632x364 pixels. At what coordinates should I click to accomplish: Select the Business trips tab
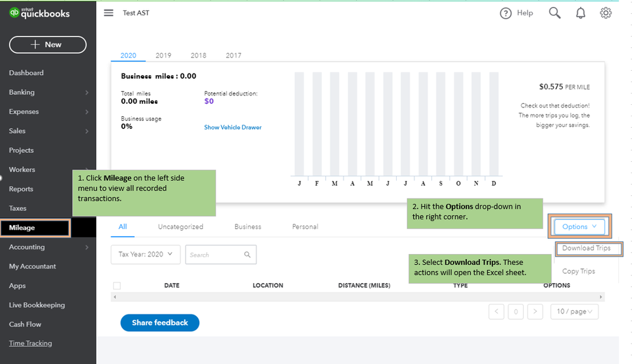(x=247, y=227)
